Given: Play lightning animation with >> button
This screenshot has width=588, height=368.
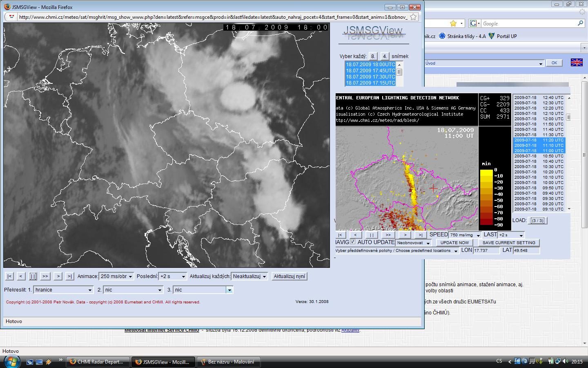Looking at the screenshot, I should (388, 235).
